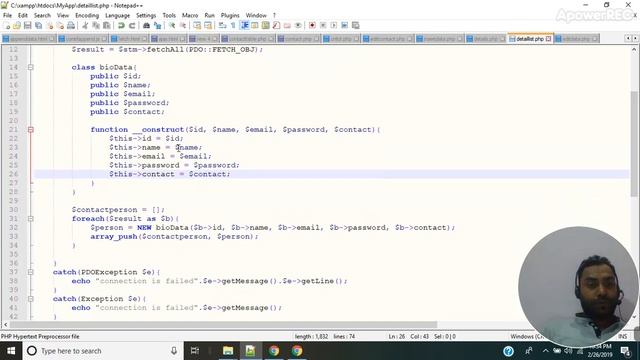Screen dimensions: 640x360
Task: Run macro multiple times icon
Action: coord(344,25)
